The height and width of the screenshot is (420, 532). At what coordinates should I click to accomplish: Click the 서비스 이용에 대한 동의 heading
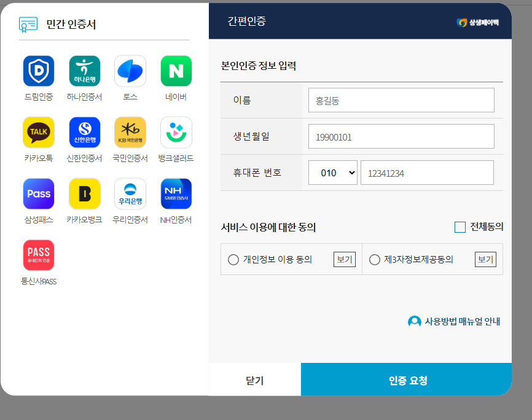(x=268, y=227)
